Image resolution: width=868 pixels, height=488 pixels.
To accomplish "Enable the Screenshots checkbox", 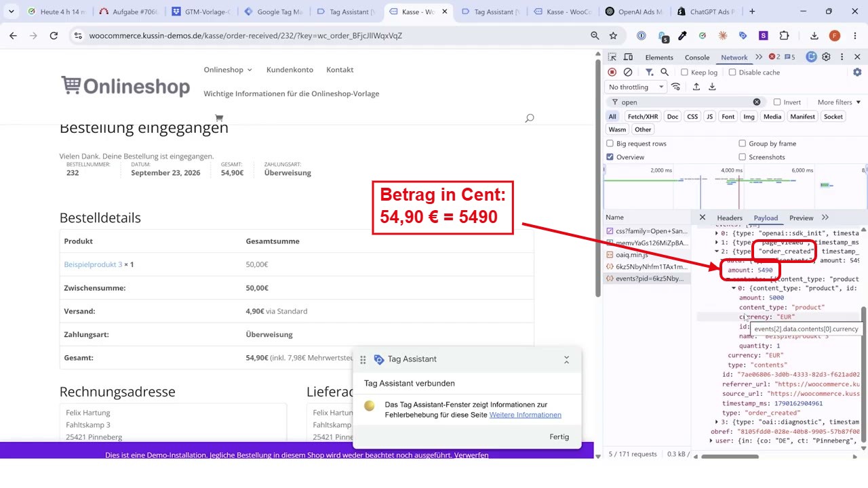I will (x=742, y=157).
